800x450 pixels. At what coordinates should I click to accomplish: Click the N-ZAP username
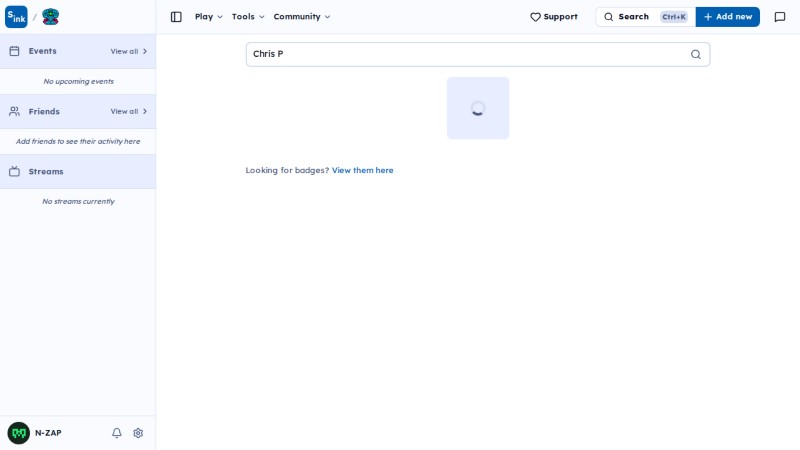point(48,433)
